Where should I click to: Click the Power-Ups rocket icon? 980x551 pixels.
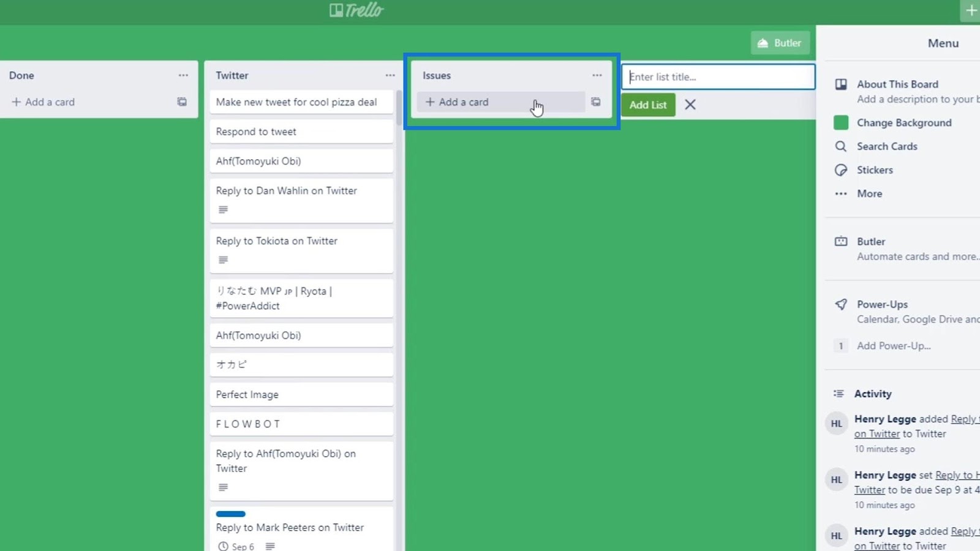coord(841,304)
